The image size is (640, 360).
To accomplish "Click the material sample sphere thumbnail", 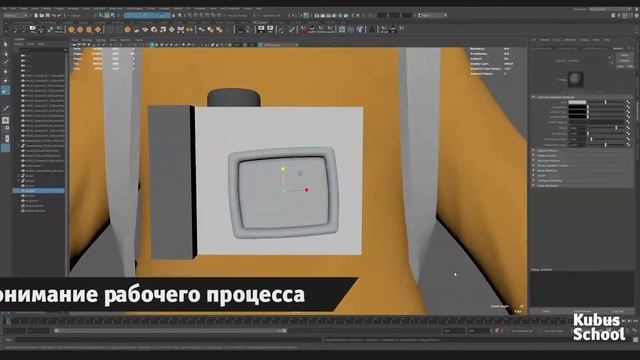I will tap(575, 79).
